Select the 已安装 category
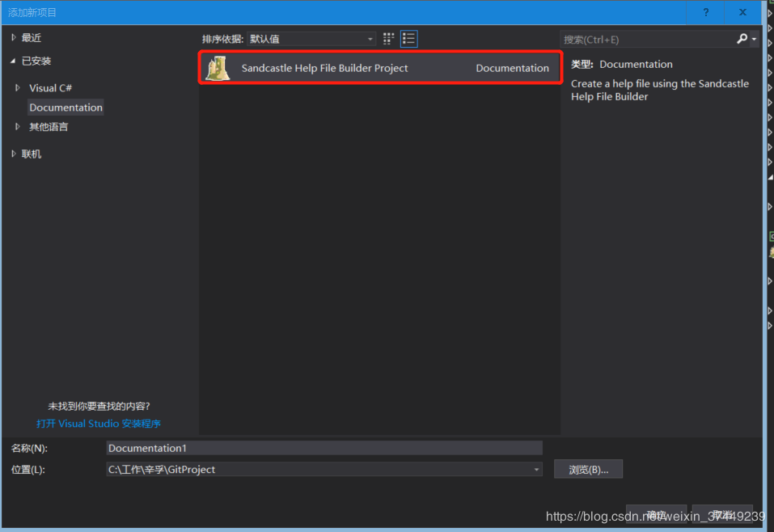Screen dimensions: 774x532 click(36, 61)
